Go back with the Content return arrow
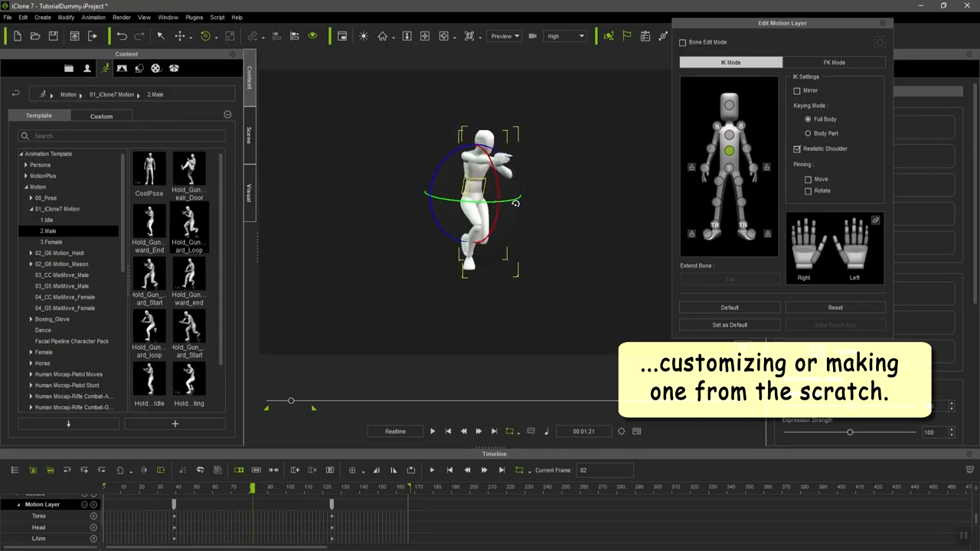This screenshot has width=980, height=551. (15, 94)
